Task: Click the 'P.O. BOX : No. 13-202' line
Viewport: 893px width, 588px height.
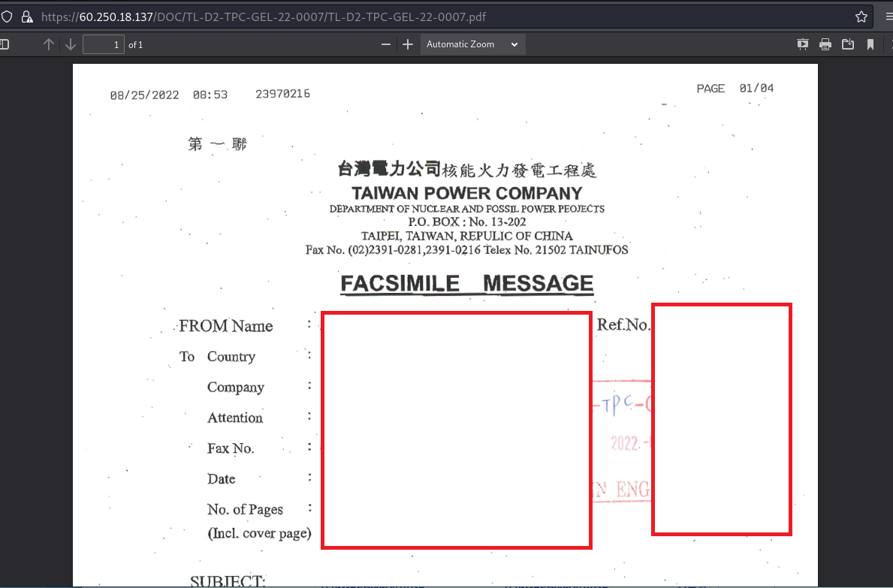Action: pos(467,222)
